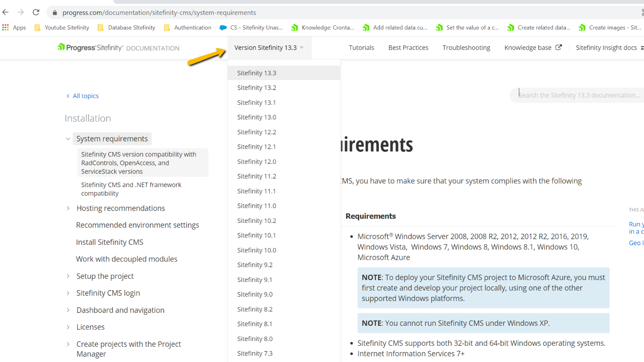Open the Create images - Sit... bookmark

click(x=610, y=28)
